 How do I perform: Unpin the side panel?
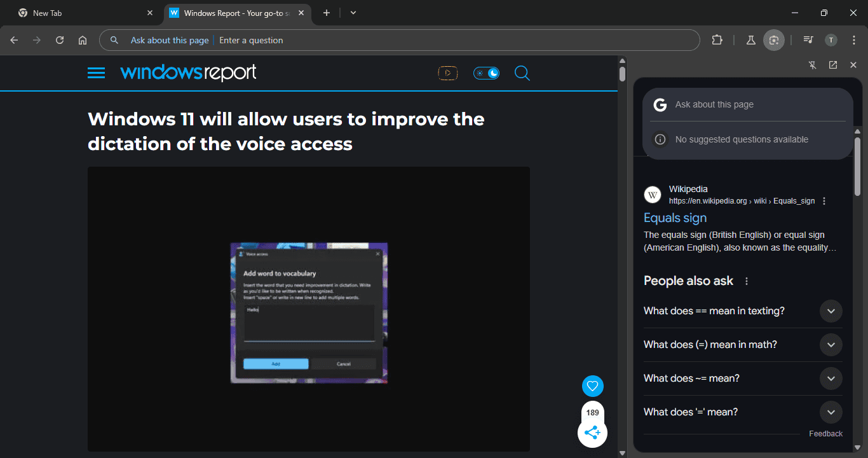click(813, 65)
